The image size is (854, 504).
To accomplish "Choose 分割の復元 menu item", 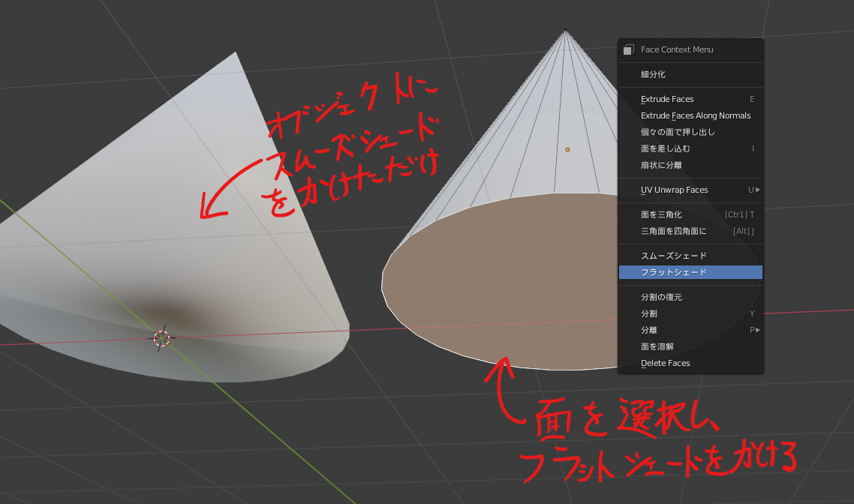I will click(690, 297).
